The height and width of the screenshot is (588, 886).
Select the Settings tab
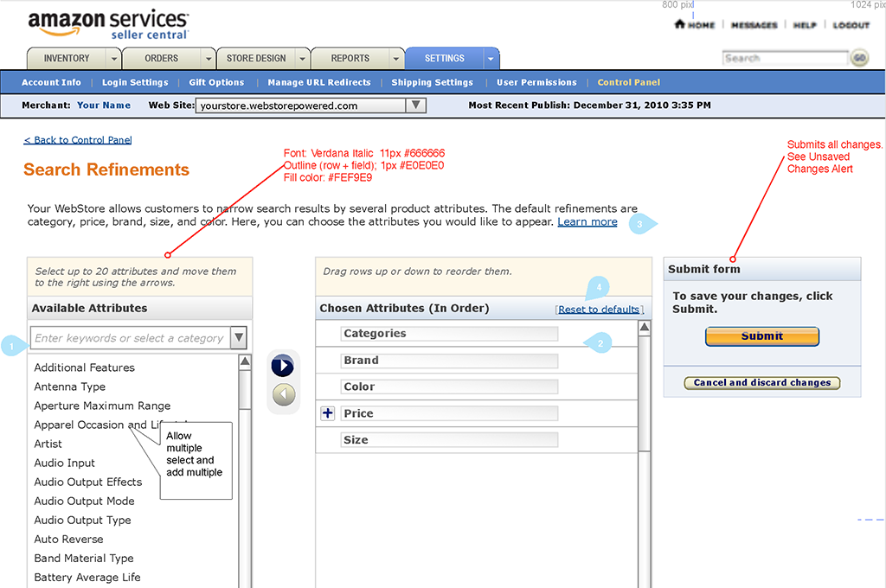pyautogui.click(x=444, y=58)
